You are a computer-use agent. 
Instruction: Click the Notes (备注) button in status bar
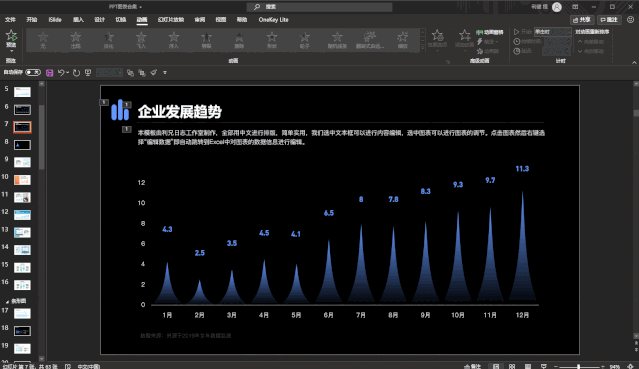(473, 366)
